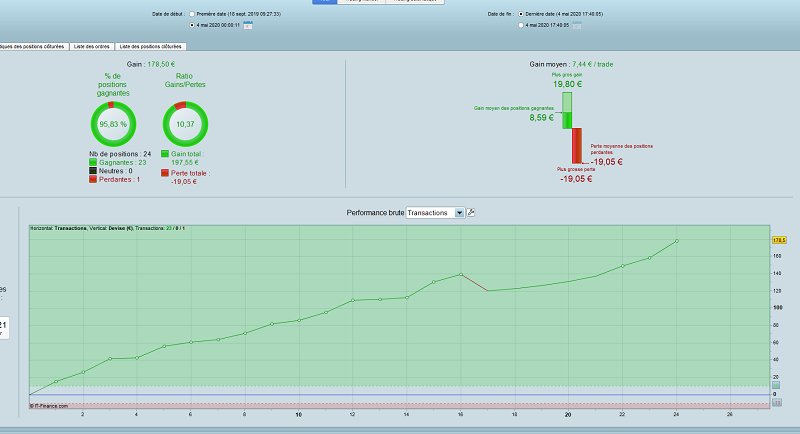Click the chart point at transaction 1
Viewport: 800px width, 434px height.
tap(56, 381)
